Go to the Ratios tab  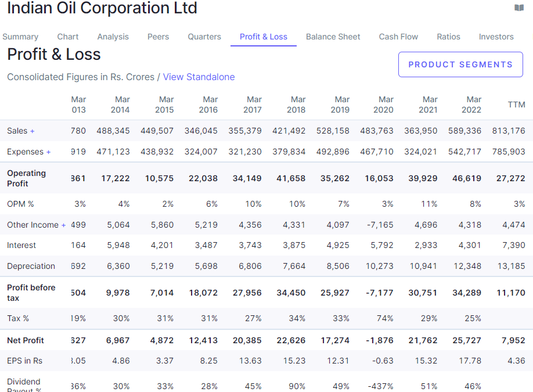click(x=448, y=37)
